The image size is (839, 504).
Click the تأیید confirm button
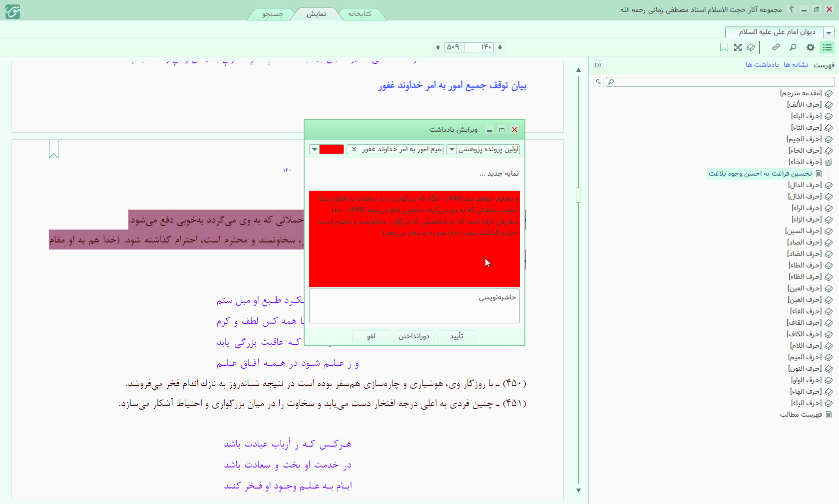456,336
